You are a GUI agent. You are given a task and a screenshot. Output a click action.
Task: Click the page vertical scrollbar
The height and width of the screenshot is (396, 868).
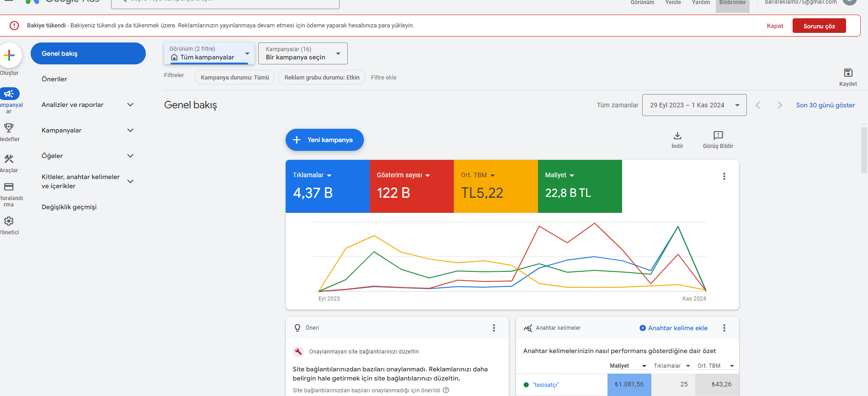click(864, 151)
